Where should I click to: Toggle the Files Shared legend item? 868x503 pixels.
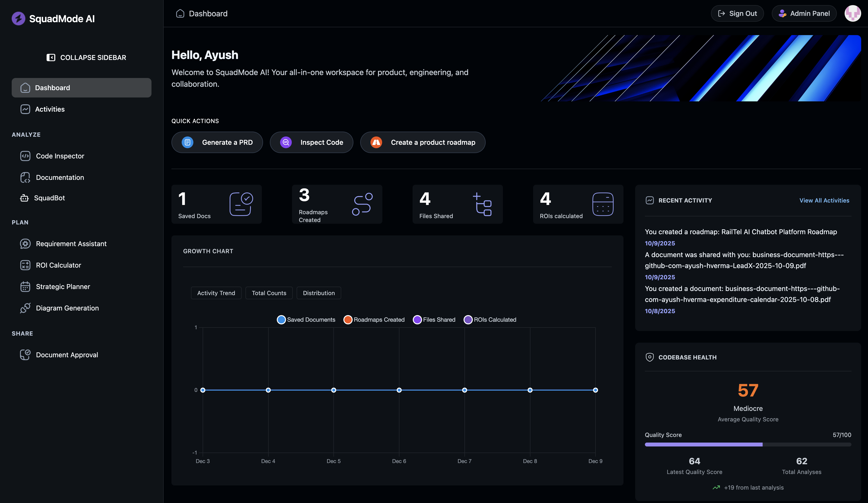click(434, 319)
